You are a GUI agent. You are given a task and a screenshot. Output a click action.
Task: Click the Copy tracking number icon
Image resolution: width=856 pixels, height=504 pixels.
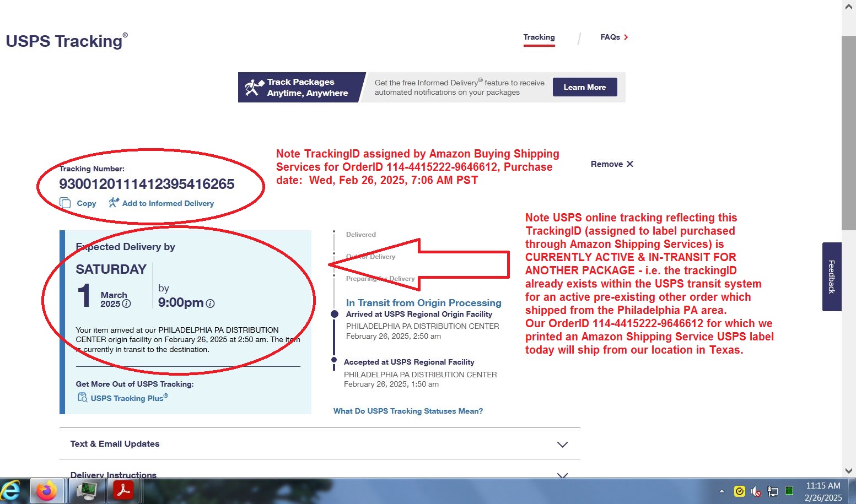[65, 203]
